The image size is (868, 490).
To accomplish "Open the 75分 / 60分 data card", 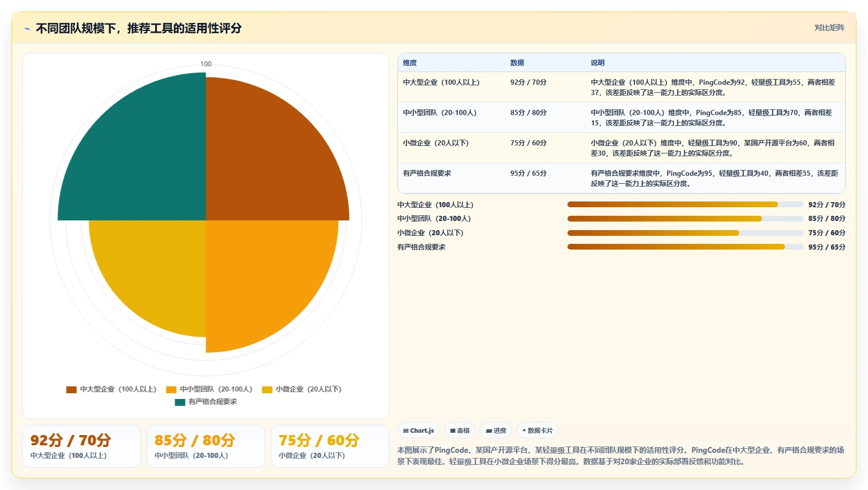I will point(330,446).
